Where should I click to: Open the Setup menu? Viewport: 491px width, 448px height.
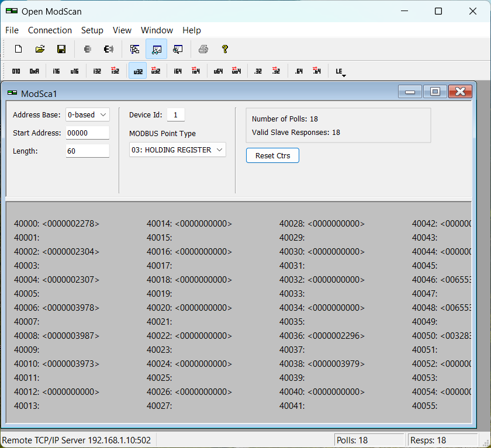pyautogui.click(x=92, y=30)
